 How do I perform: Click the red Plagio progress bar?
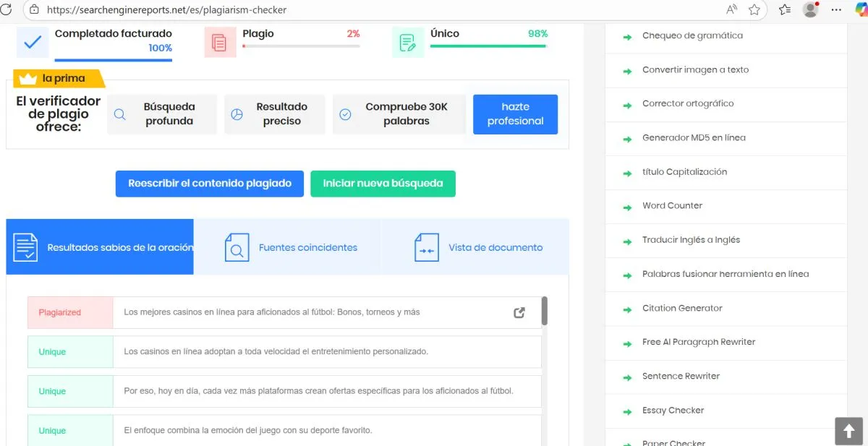(x=301, y=46)
